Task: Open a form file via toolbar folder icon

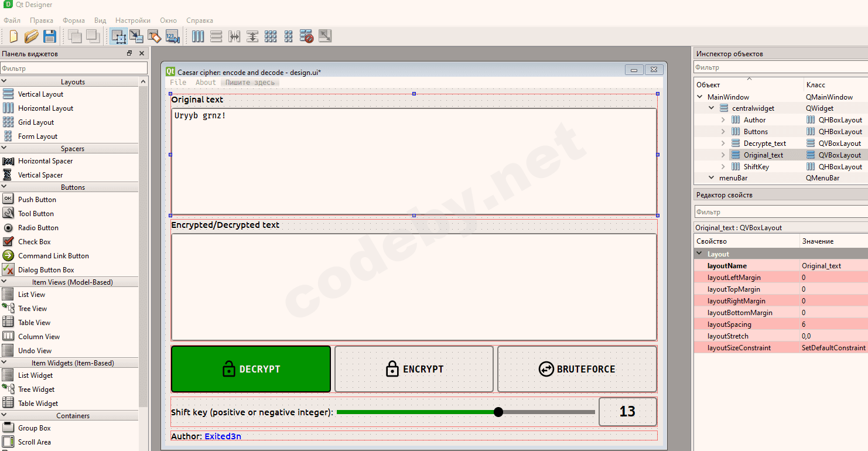Action: [31, 36]
